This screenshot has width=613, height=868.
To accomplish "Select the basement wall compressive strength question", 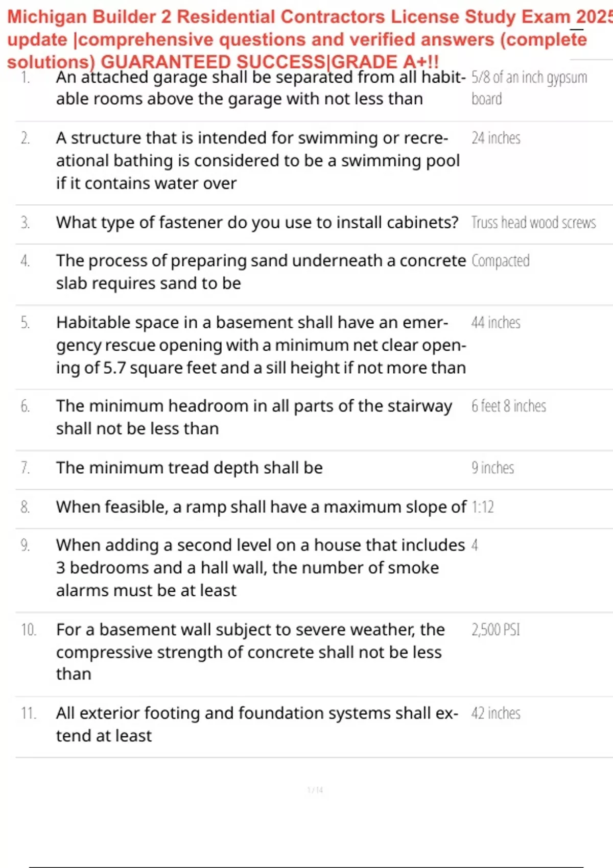I will [250, 652].
